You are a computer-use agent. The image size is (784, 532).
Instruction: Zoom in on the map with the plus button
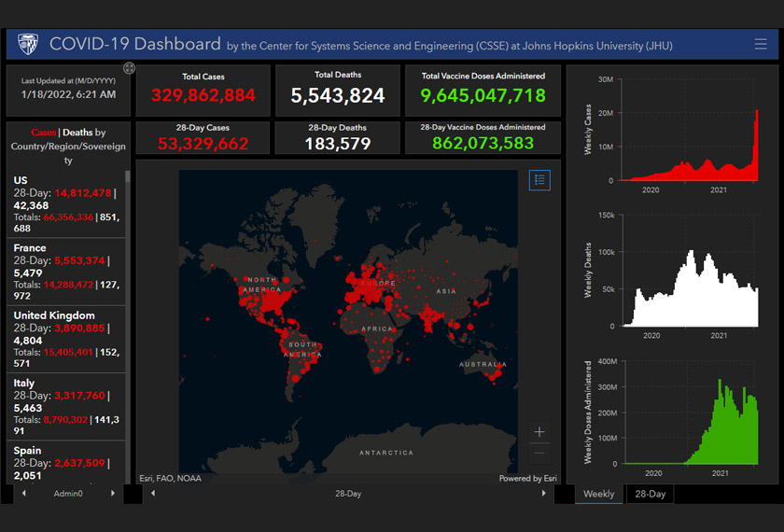click(x=539, y=432)
